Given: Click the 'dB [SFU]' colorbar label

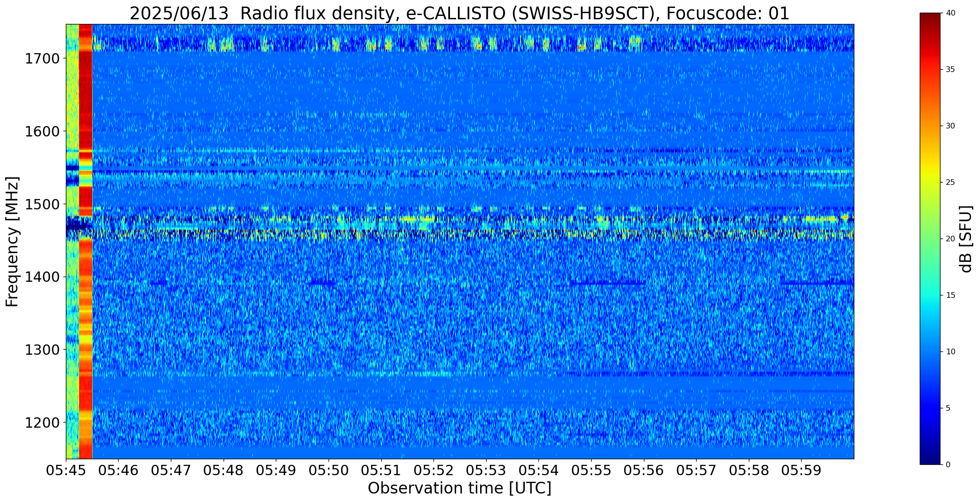Looking at the screenshot, I should coord(966,239).
